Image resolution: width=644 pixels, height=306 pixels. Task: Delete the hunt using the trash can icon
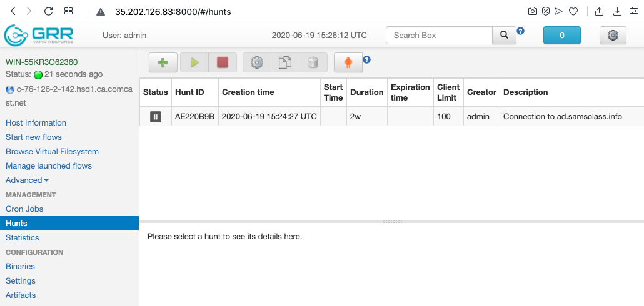313,62
